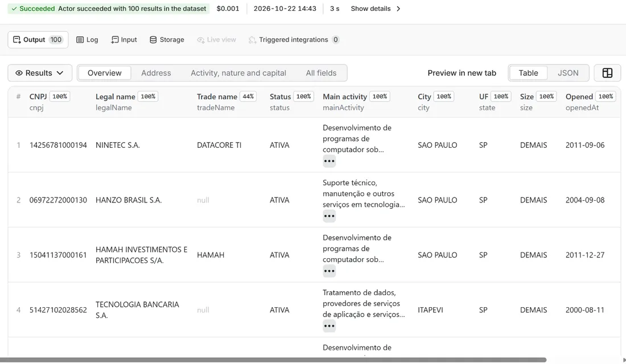The image size is (626, 364).
Task: Click legal name TECNOLOGIA BANCARIA S.A.
Action: point(137,310)
